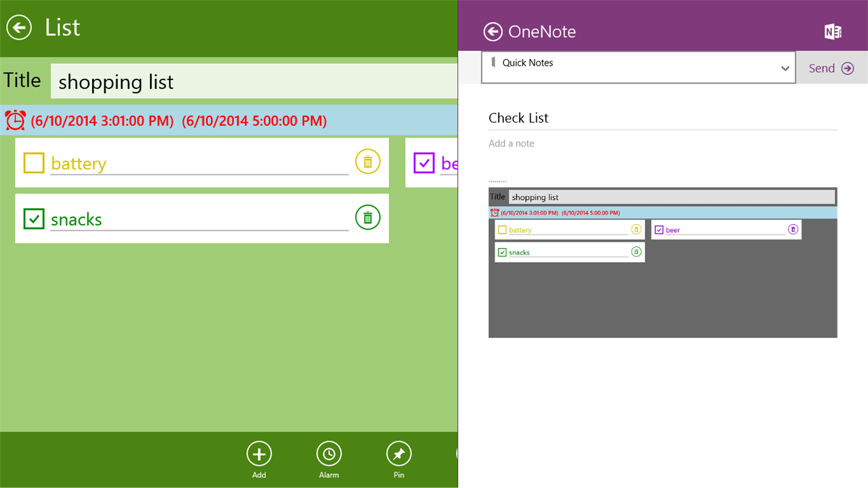Add a new list item

[x=259, y=460]
